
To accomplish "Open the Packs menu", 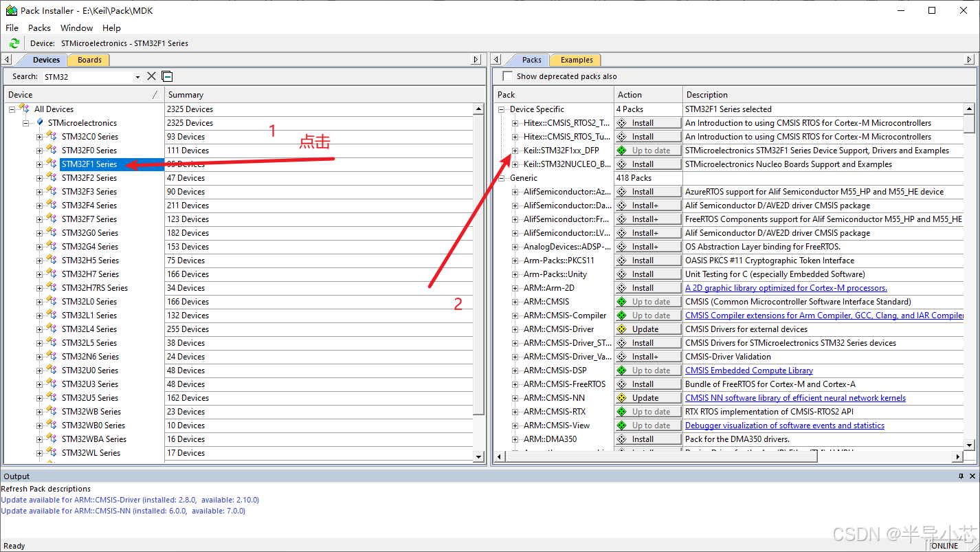I will pos(39,27).
